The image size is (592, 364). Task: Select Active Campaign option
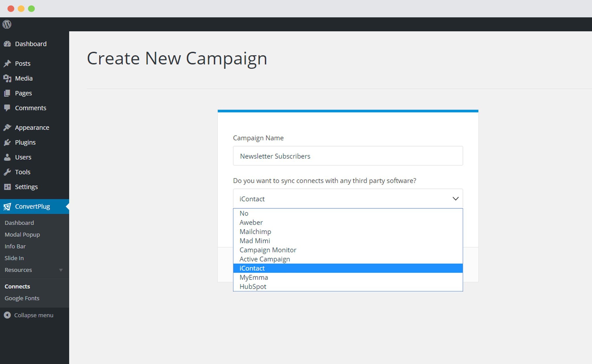click(x=348, y=259)
